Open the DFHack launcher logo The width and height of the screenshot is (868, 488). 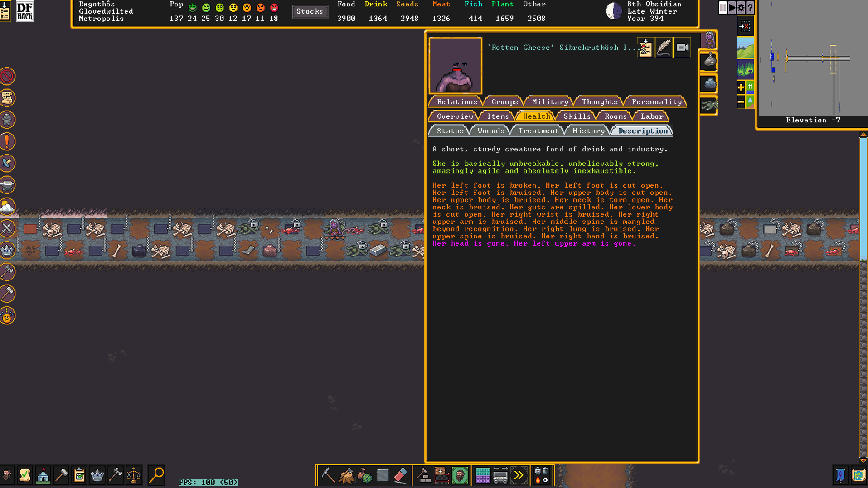(x=25, y=11)
